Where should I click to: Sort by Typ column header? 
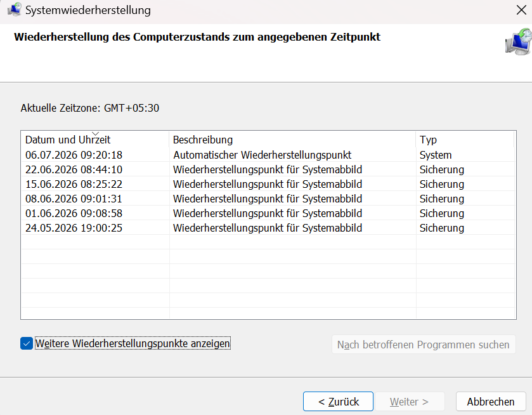click(465, 140)
